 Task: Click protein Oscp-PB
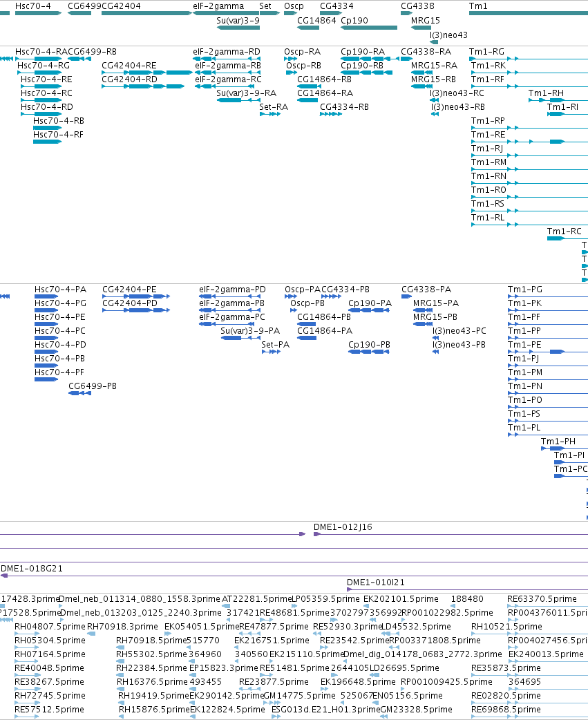[x=307, y=303]
